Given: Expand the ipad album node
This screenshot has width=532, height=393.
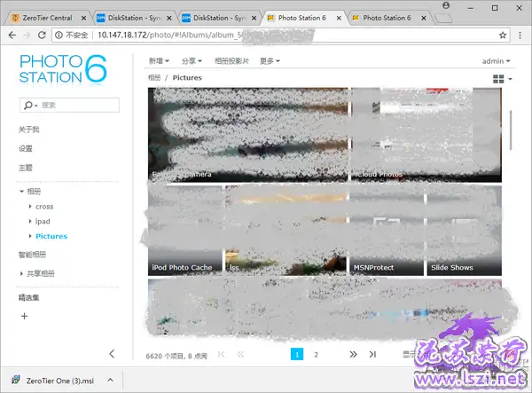Looking at the screenshot, I should 30,221.
